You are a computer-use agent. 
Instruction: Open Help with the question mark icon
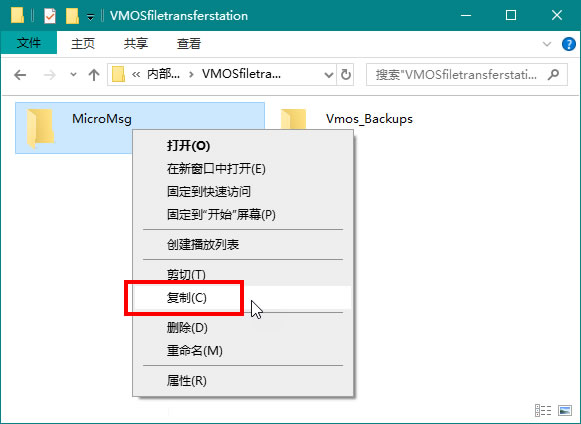tap(569, 44)
